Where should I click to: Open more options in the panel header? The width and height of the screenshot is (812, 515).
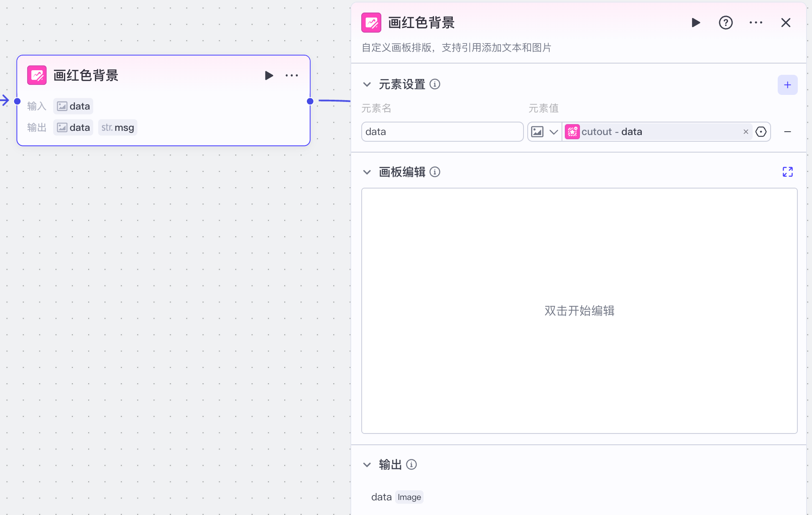point(756,23)
